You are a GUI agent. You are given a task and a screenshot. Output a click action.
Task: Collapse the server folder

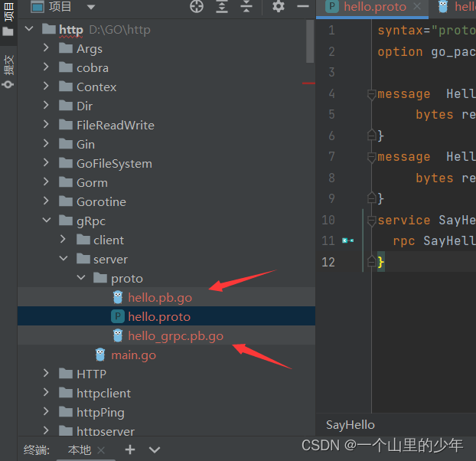[x=64, y=258]
